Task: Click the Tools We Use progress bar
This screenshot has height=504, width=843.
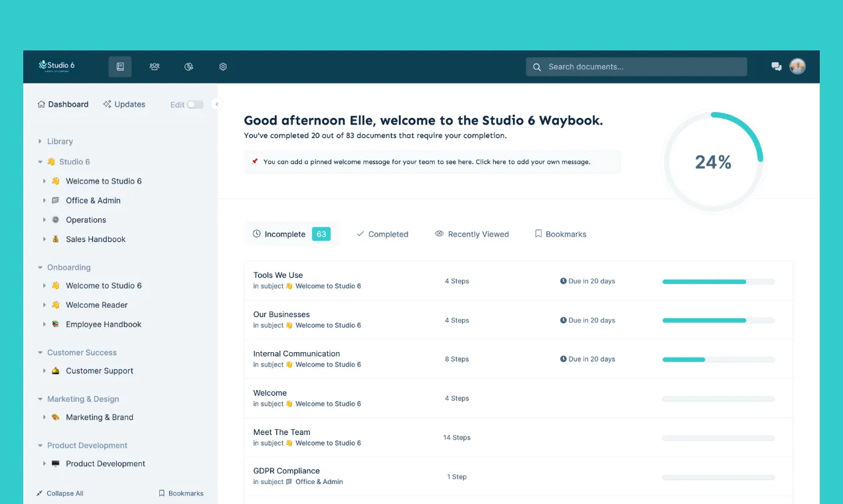Action: pos(718,282)
